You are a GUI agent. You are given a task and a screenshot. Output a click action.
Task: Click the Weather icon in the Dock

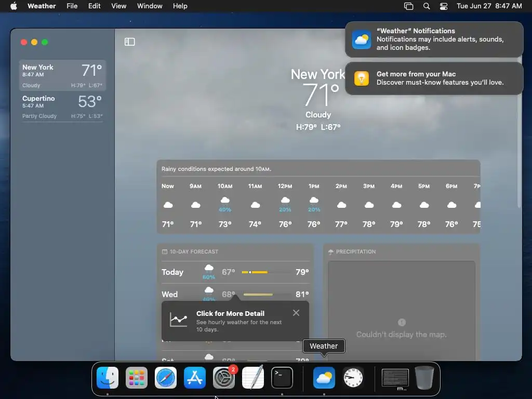click(324, 378)
